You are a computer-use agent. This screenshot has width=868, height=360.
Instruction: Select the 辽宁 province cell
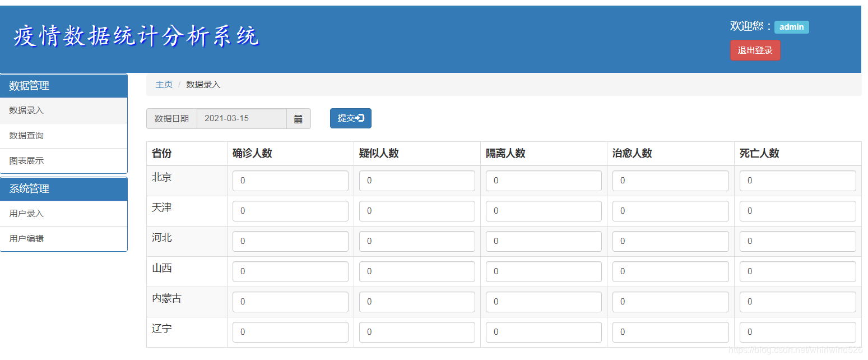coord(187,333)
